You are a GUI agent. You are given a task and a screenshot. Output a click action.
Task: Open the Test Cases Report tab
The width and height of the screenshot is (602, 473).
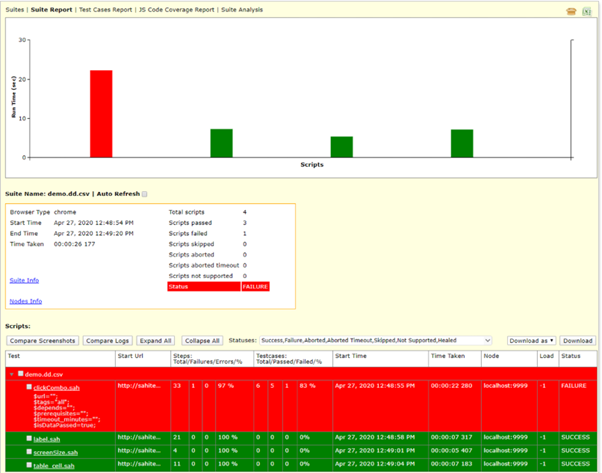tap(106, 10)
